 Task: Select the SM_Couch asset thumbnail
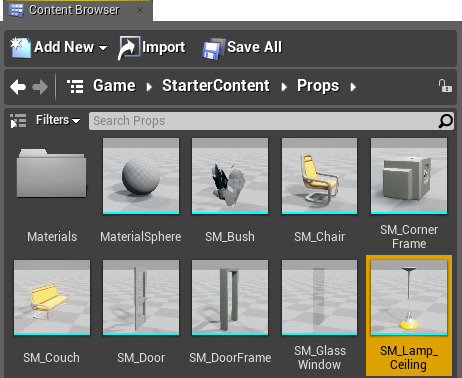pyautogui.click(x=52, y=297)
